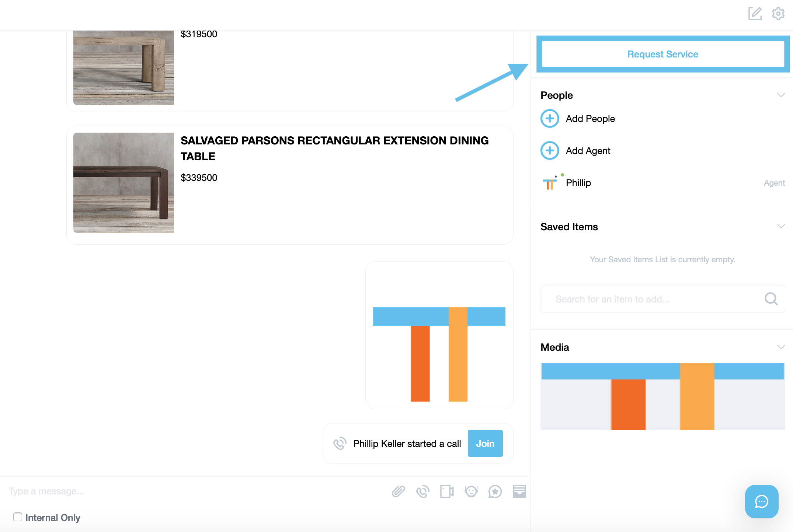Click the Request Service button
793x532 pixels.
click(662, 54)
